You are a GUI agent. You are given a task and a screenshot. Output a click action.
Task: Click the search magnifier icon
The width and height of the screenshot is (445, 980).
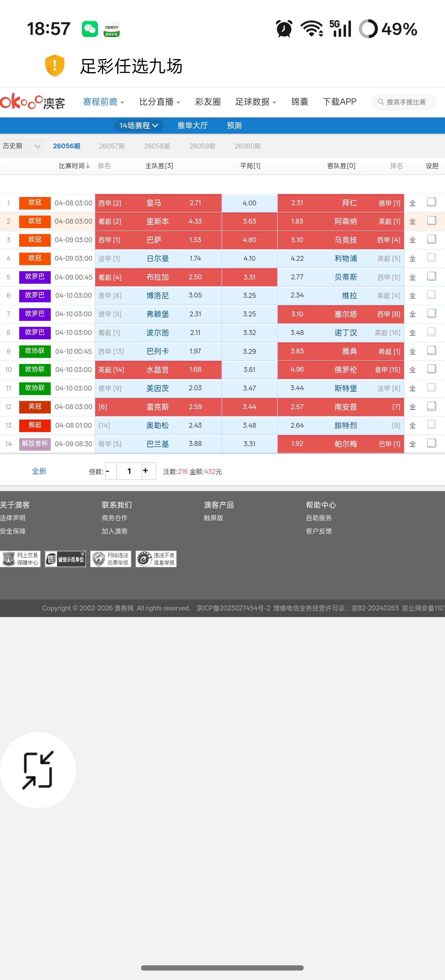click(380, 102)
